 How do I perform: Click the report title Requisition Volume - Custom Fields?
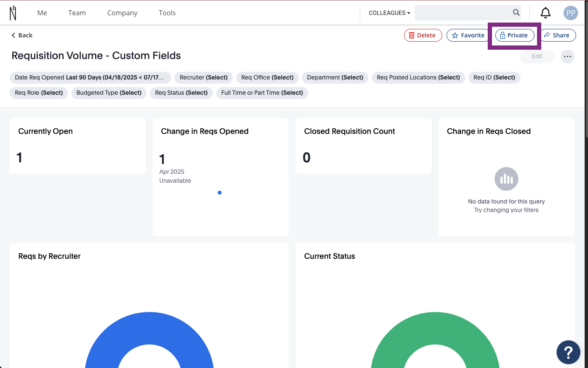click(96, 56)
